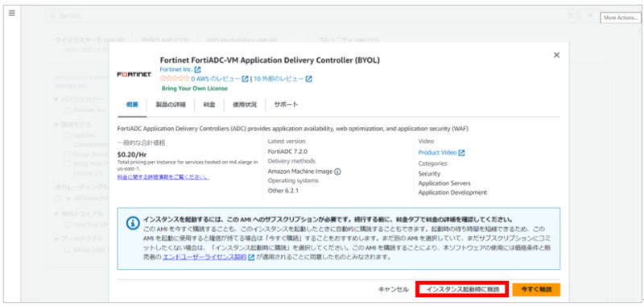The image size is (644, 306).
Task: Open the Fortinet Inc. vendor link
Action: 176,69
